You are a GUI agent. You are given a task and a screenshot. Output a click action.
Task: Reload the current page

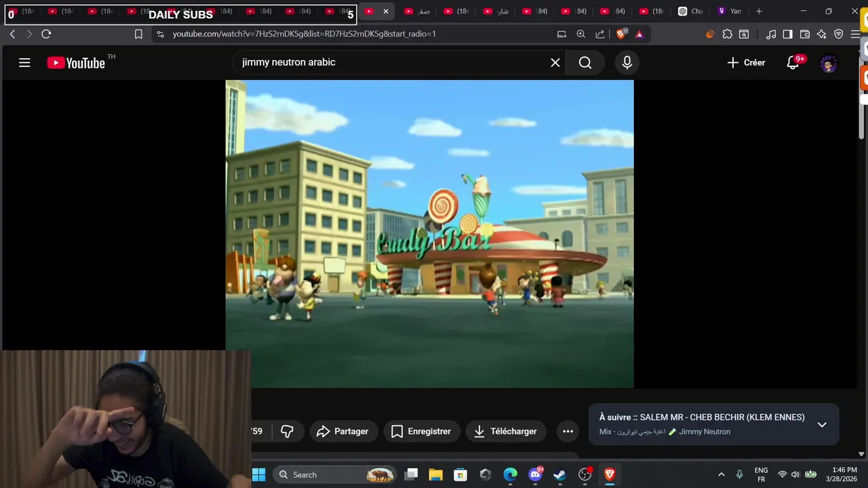46,34
